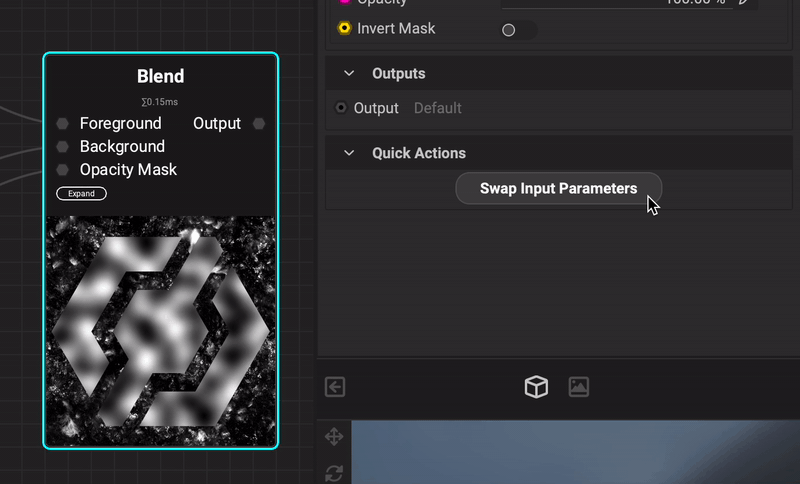Click the Default output value text

coord(438,108)
